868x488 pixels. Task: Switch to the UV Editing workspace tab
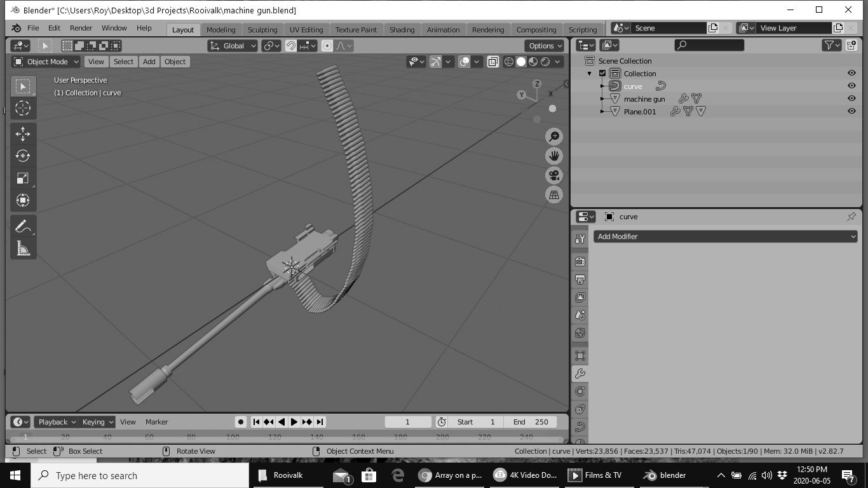point(306,30)
